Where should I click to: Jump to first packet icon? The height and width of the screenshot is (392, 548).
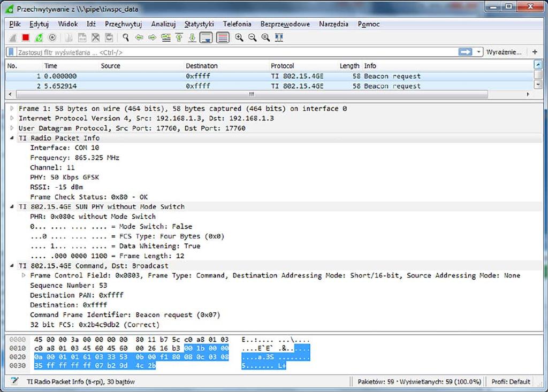point(179,38)
